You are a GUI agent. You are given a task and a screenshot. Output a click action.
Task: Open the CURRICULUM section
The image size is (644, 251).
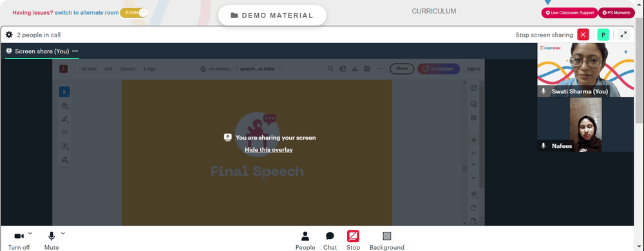tap(433, 11)
